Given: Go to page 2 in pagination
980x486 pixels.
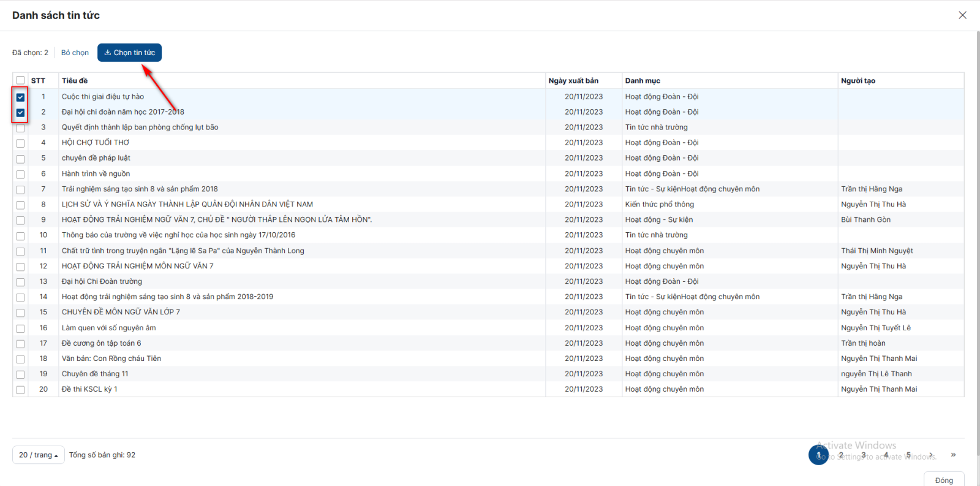Looking at the screenshot, I should (841, 455).
